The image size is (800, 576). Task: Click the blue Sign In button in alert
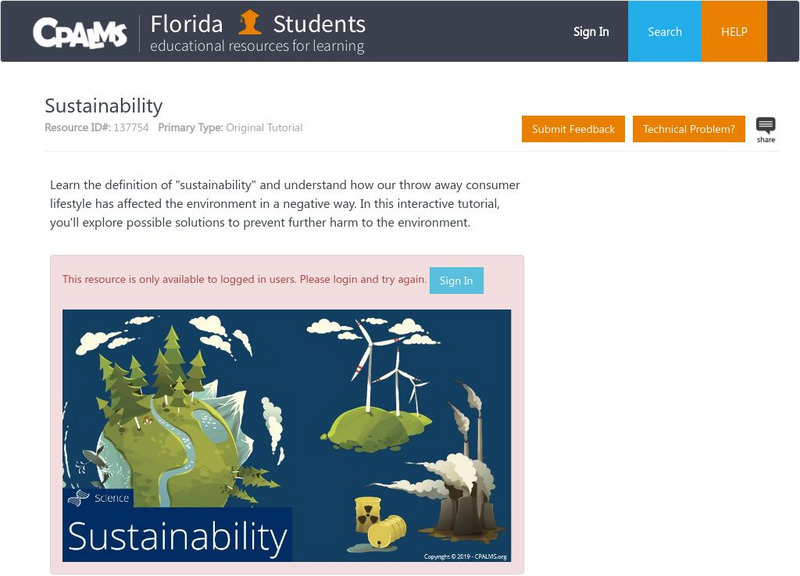(x=456, y=280)
